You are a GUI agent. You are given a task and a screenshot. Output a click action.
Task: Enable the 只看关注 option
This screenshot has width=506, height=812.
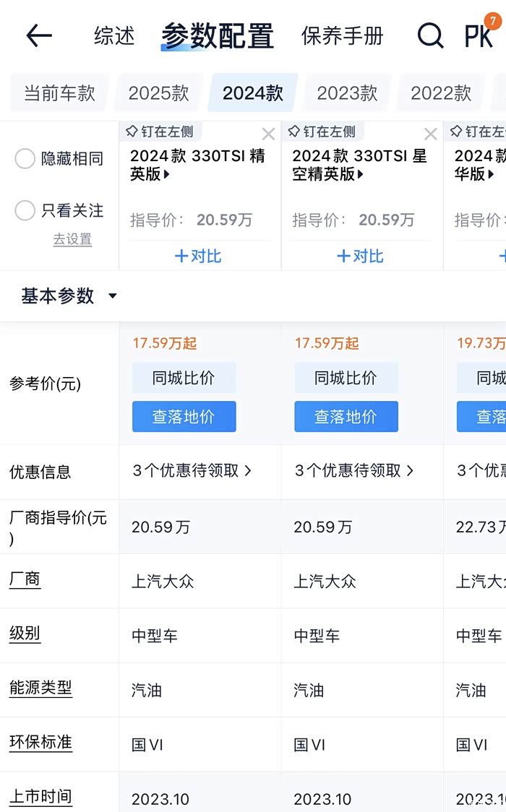25,211
